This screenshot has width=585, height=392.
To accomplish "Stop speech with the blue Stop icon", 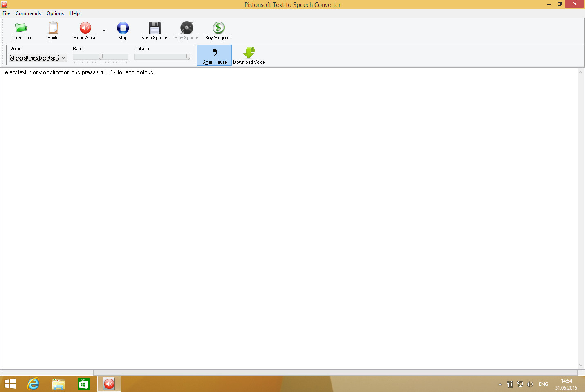I will 123,28.
